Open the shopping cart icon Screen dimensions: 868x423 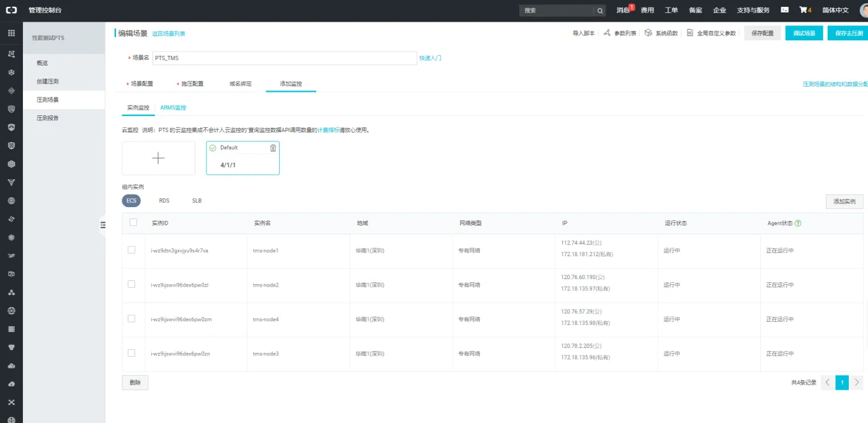tap(805, 10)
